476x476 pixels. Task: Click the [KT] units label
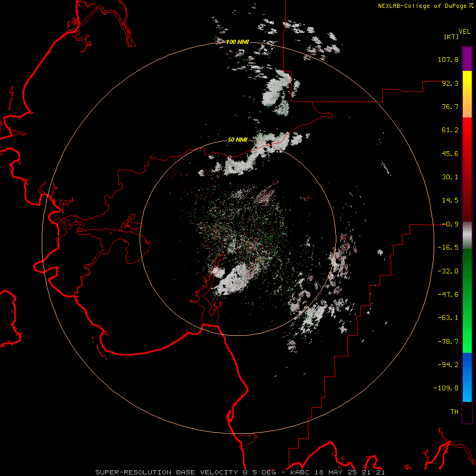[x=451, y=36]
